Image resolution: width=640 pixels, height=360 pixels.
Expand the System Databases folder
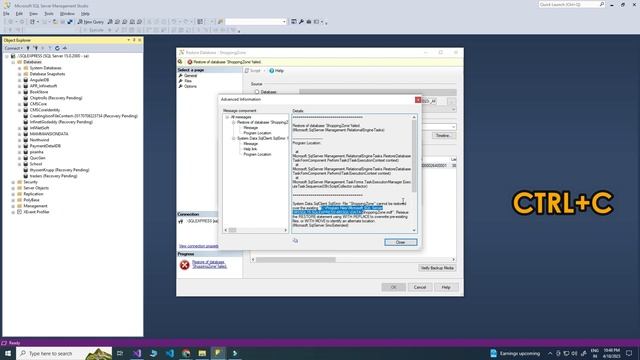pos(19,68)
